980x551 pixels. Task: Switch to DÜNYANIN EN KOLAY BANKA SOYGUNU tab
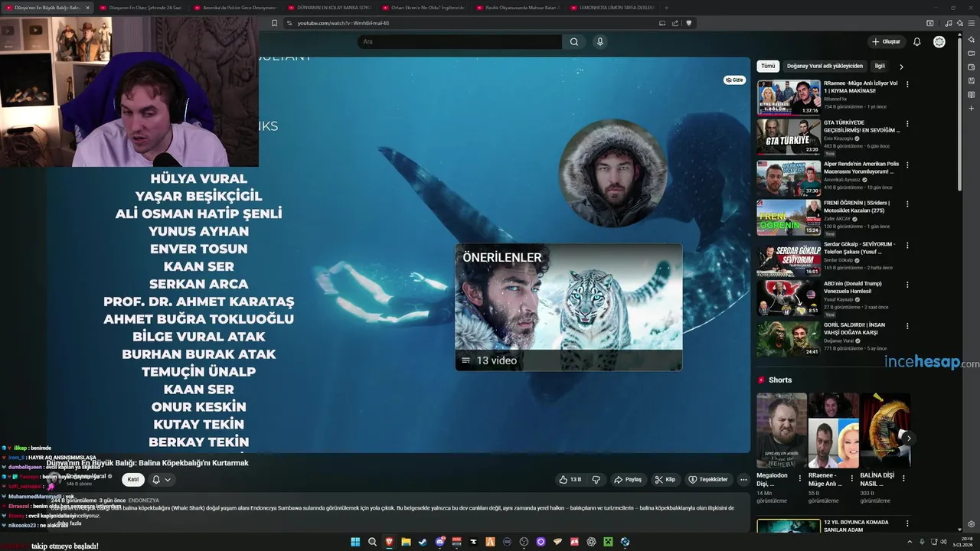(329, 7)
